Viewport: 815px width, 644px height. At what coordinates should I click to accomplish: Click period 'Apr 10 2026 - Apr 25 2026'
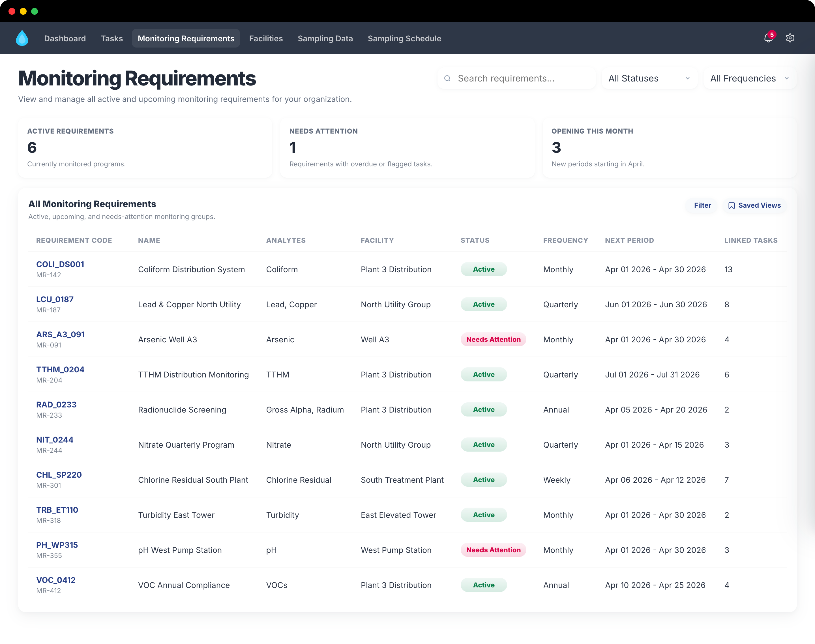pos(655,585)
